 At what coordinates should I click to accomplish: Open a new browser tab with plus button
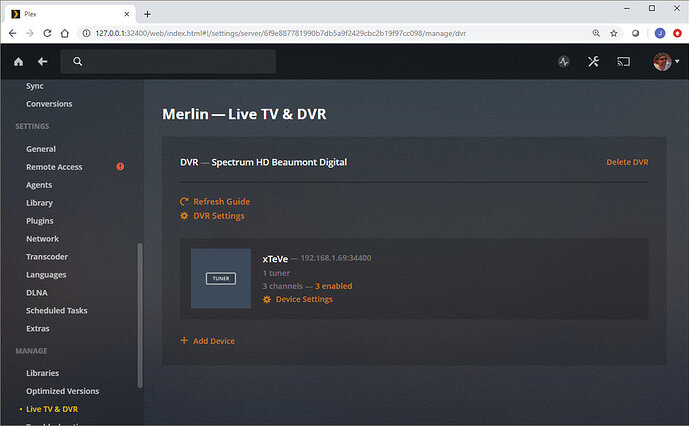[x=147, y=14]
